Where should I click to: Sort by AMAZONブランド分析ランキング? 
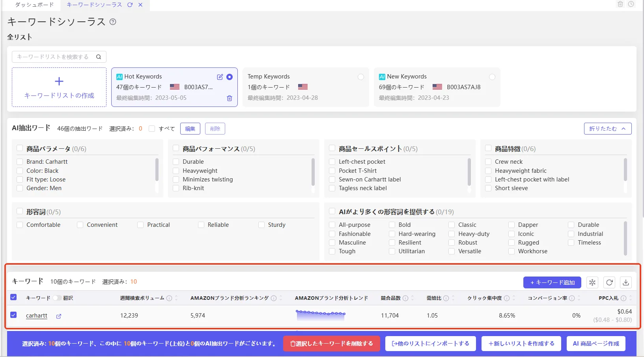pos(281,298)
